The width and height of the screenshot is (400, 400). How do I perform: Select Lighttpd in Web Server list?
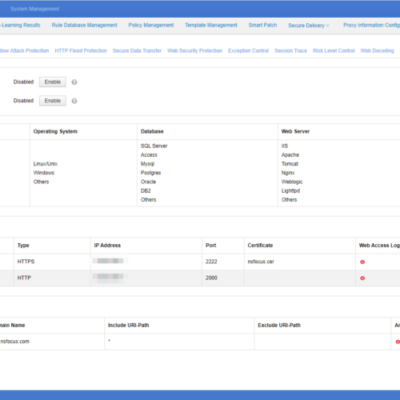[x=291, y=191]
